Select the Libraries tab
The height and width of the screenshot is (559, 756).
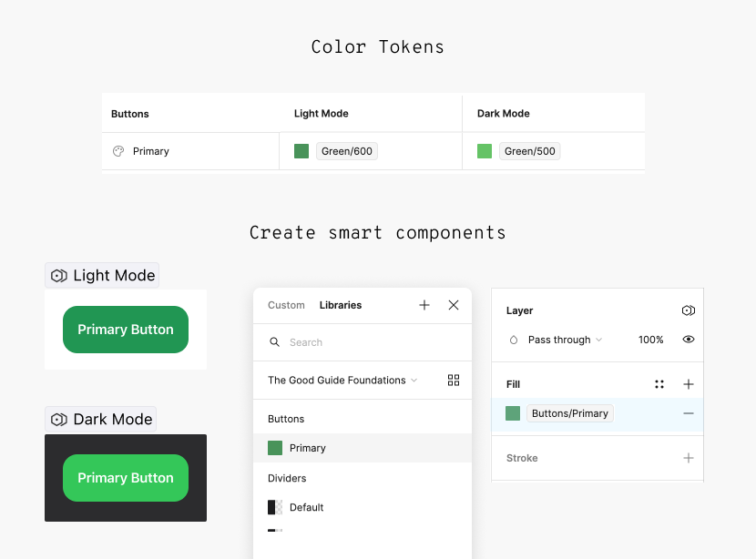point(341,305)
